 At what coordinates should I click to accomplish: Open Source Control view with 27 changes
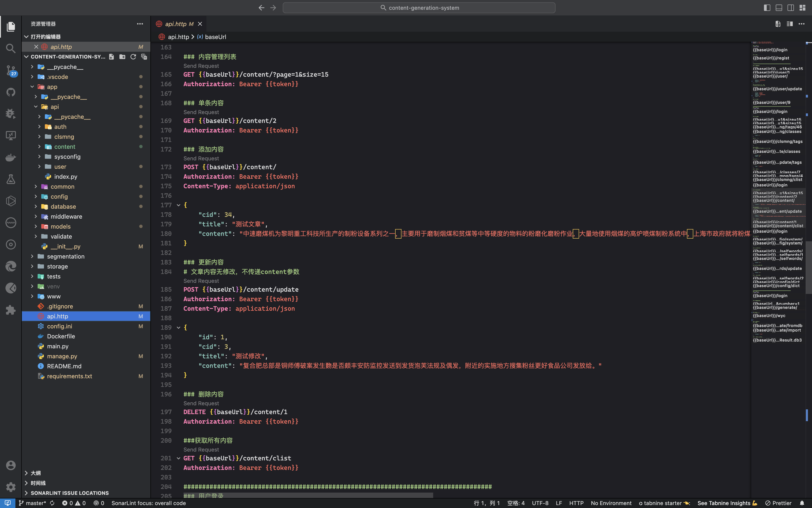[x=11, y=70]
